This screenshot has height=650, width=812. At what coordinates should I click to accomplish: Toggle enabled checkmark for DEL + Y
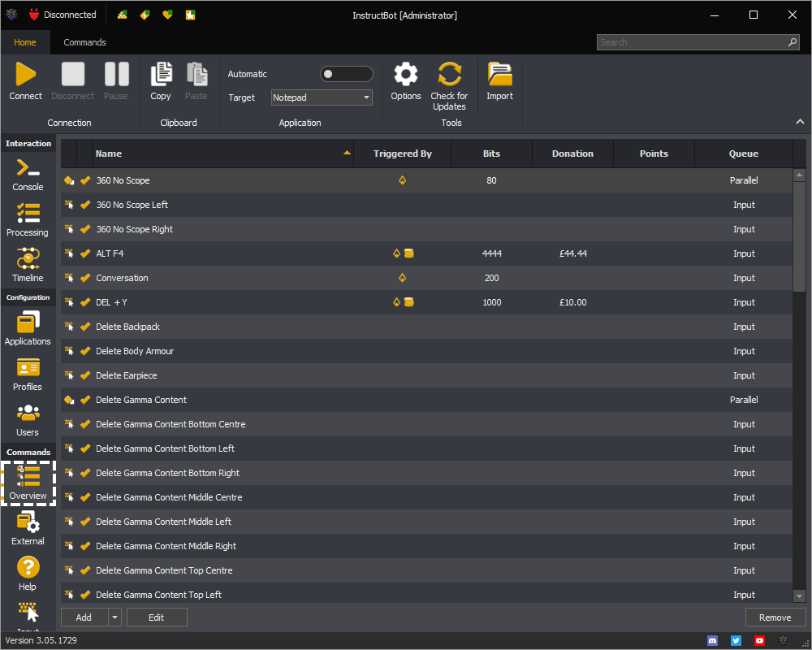pos(85,302)
